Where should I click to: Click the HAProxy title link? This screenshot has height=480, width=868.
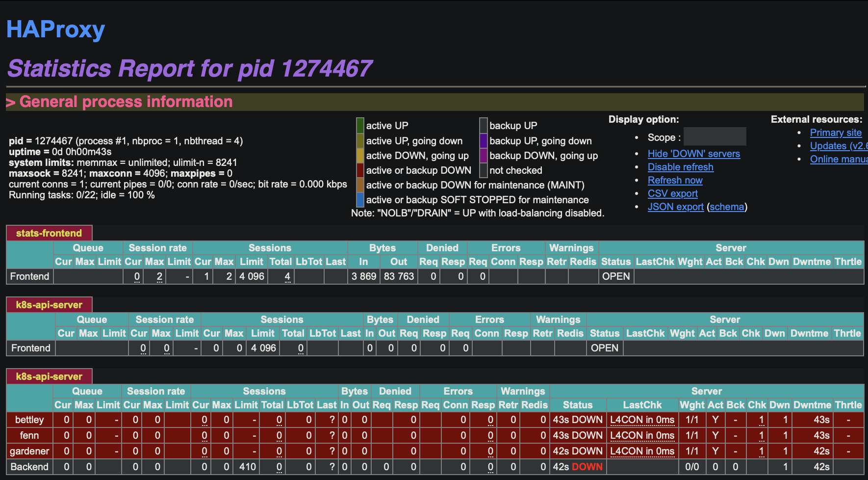click(x=55, y=29)
